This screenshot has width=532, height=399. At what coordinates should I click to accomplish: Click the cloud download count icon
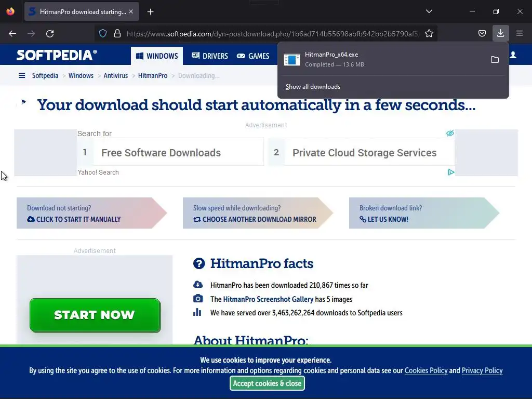[198, 284]
